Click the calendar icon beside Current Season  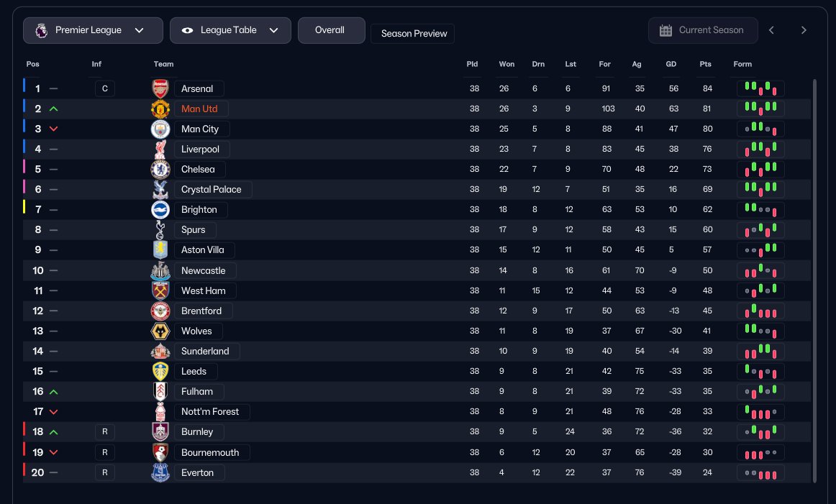tap(665, 30)
